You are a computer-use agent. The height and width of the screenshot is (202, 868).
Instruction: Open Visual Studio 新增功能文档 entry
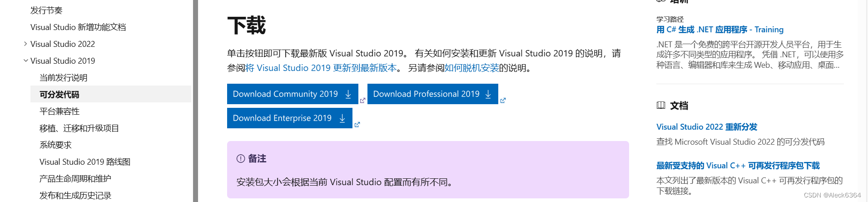(x=78, y=27)
